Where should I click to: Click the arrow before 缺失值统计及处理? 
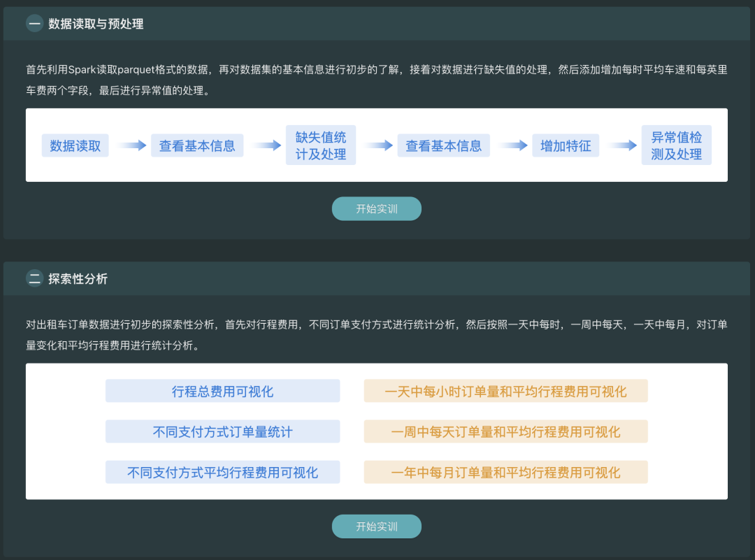pos(267,145)
